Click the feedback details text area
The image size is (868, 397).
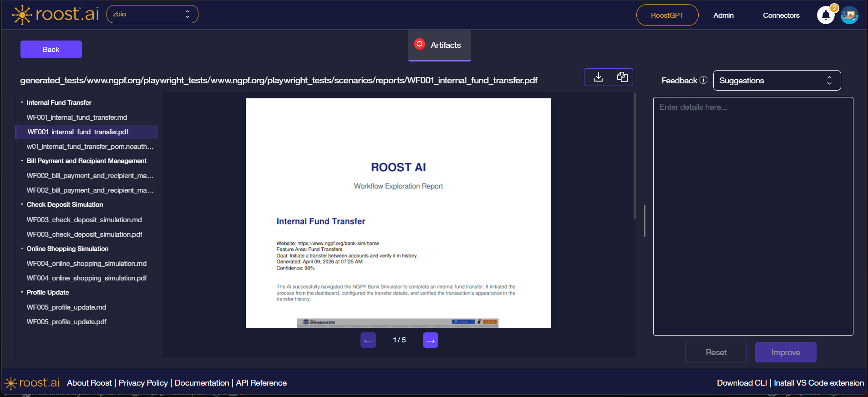pos(753,216)
